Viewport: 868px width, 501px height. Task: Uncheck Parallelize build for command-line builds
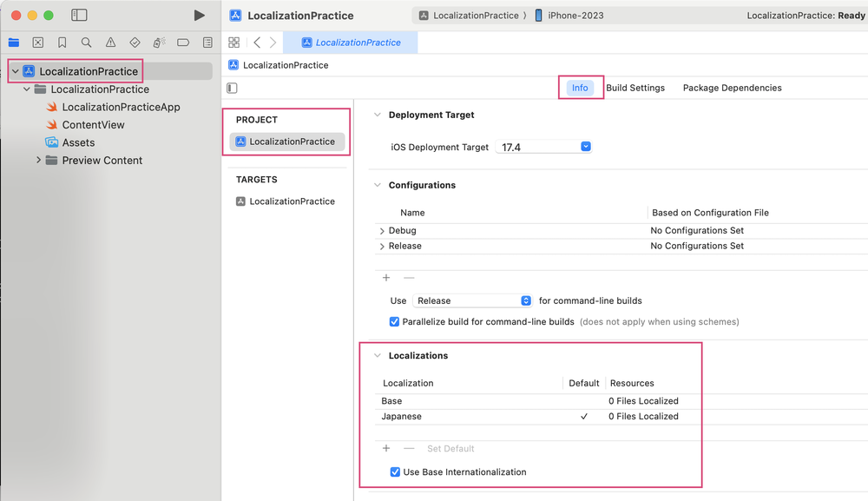pyautogui.click(x=395, y=321)
